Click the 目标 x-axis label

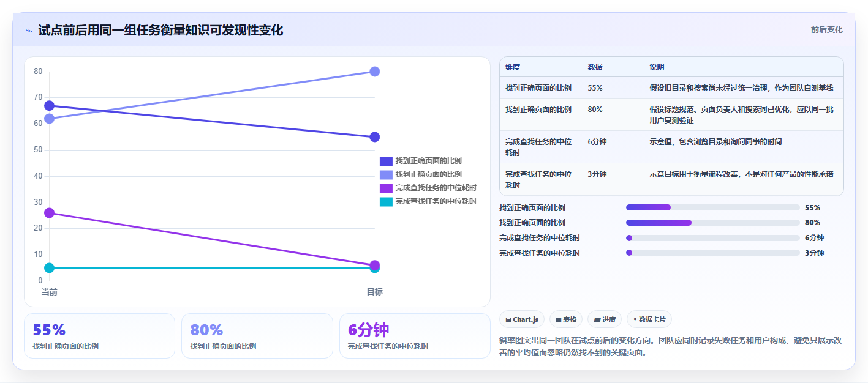pos(375,292)
